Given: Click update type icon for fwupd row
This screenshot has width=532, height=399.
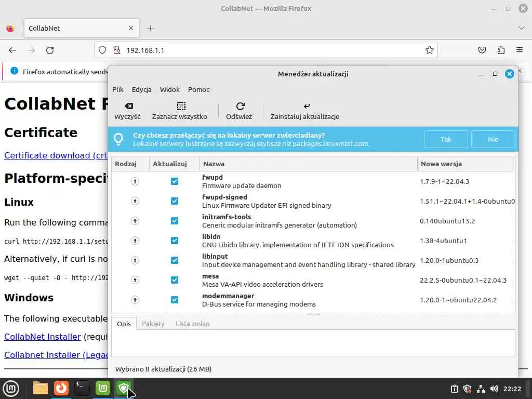Looking at the screenshot, I should (135, 181).
